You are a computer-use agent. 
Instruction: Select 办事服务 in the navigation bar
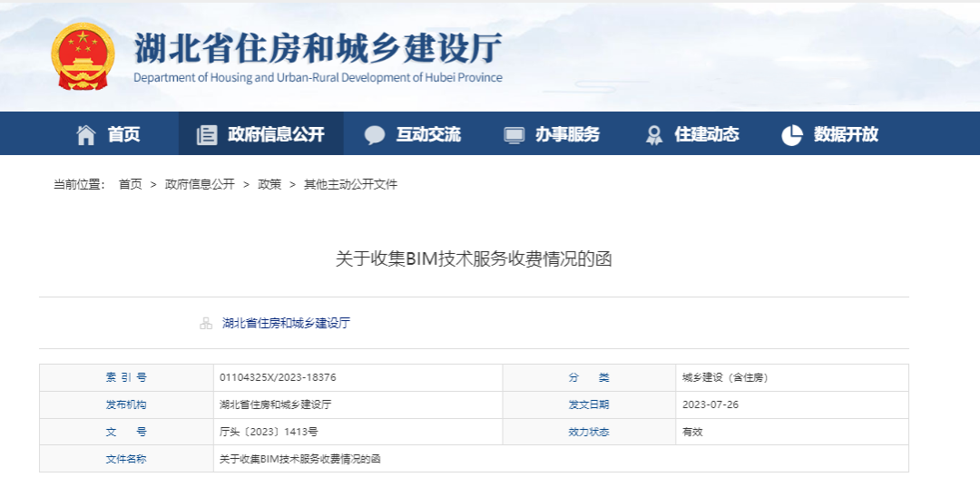(567, 134)
